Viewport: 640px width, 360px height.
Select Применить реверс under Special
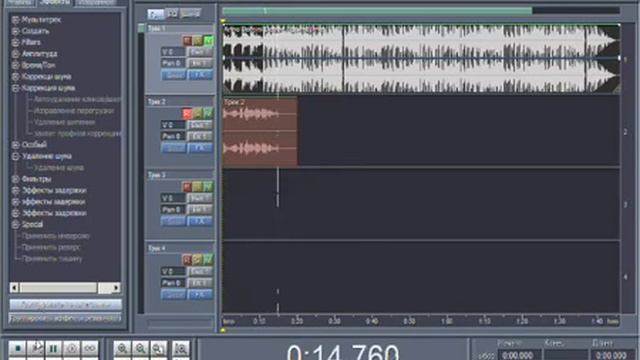pyautogui.click(x=51, y=247)
